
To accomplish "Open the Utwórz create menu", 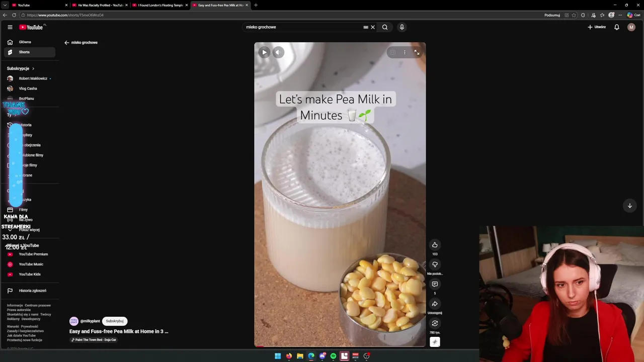I will tap(597, 27).
